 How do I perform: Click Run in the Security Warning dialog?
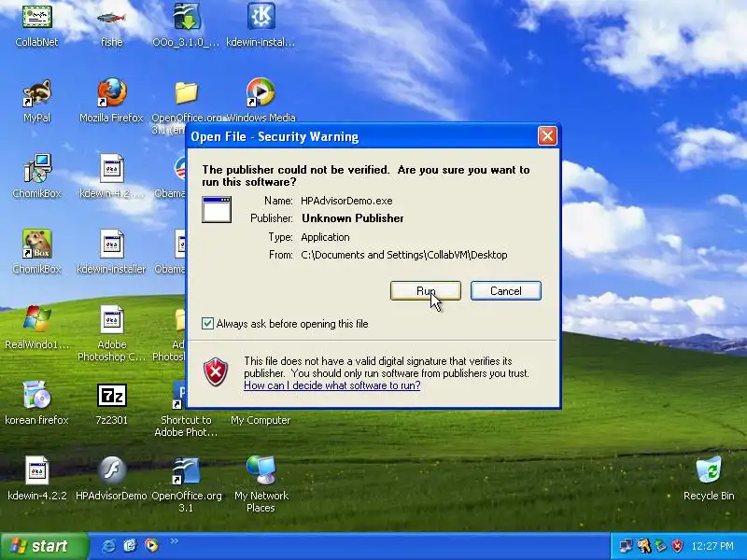[x=426, y=291]
